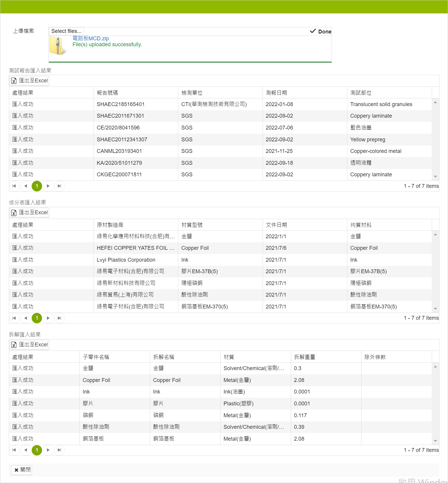The image size is (448, 483).
Task: Export test report results to Excel
Action: (x=30, y=81)
